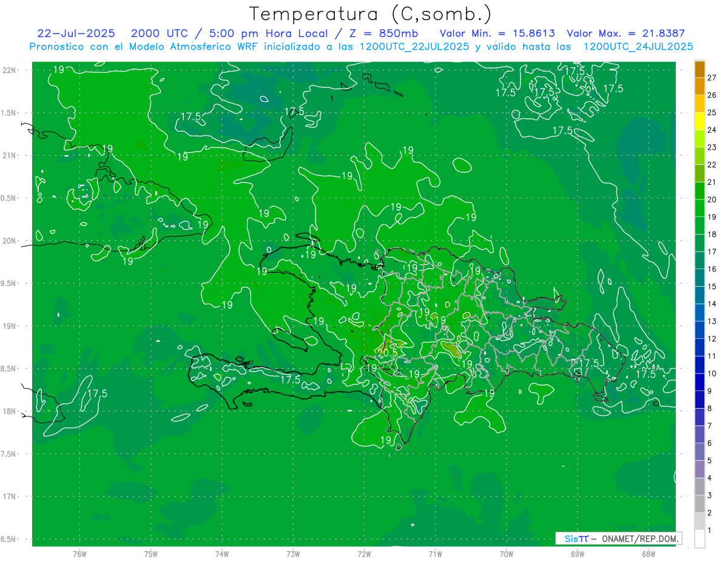Image resolution: width=728 pixels, height=562 pixels.
Task: Click the '73W' longitude axis label
Action: [293, 554]
